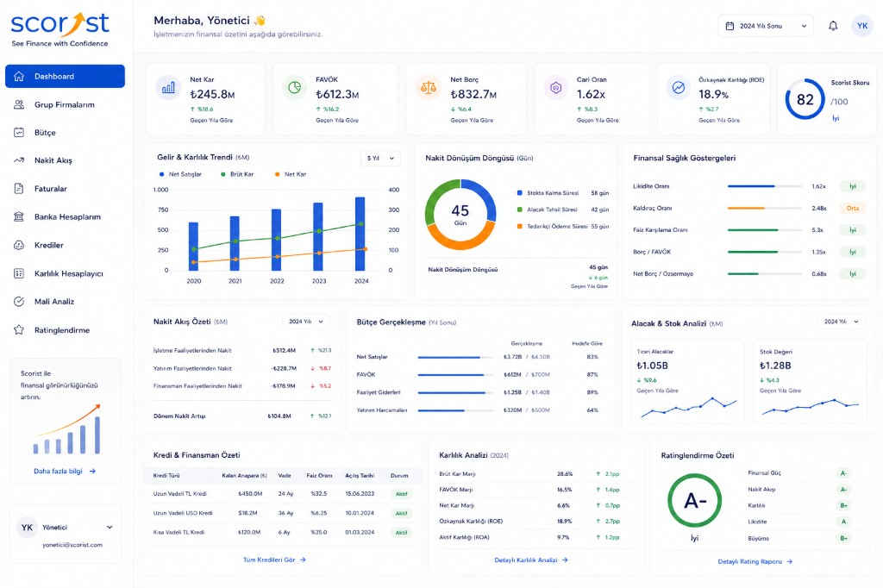Click the 45 Gün donut chart
883x588 pixels.
click(460, 215)
